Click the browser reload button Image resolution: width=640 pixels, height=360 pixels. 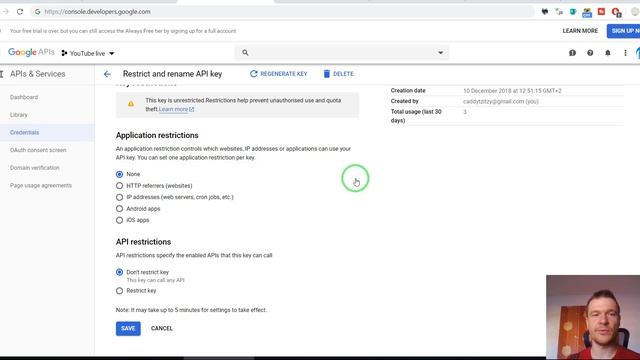point(20,11)
